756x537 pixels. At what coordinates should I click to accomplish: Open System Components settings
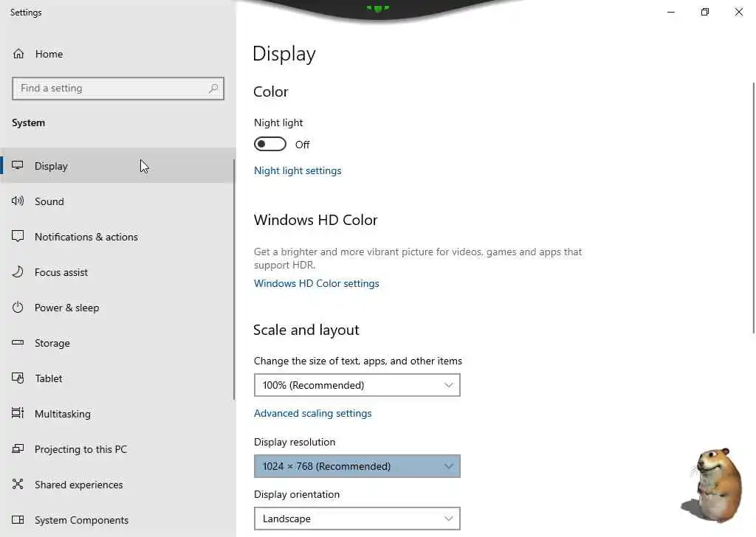pyautogui.click(x=117, y=519)
